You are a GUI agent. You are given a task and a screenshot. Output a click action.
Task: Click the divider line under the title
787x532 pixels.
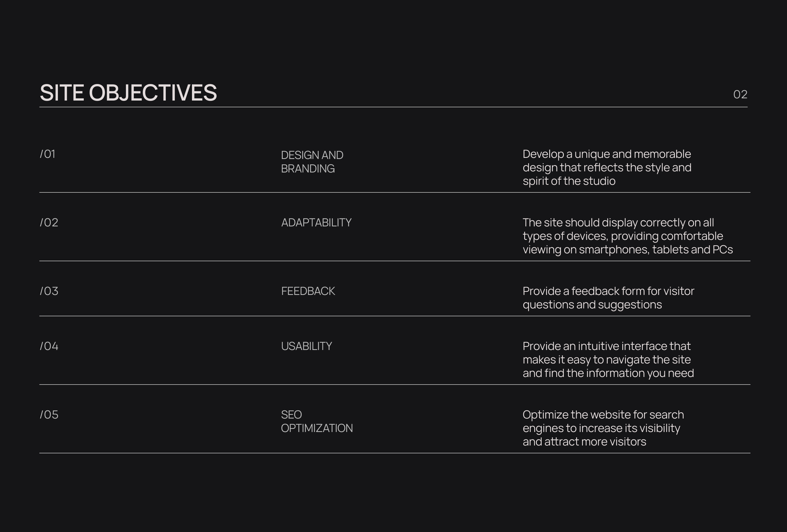tap(393, 107)
